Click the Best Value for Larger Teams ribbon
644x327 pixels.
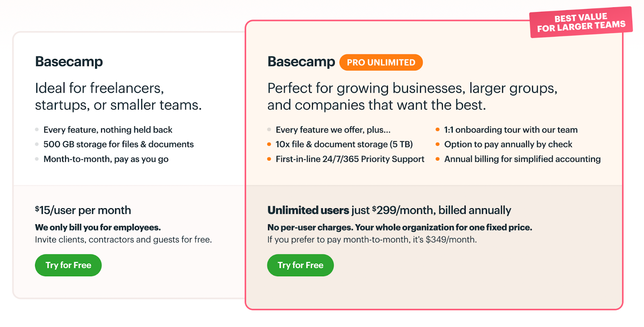click(581, 23)
